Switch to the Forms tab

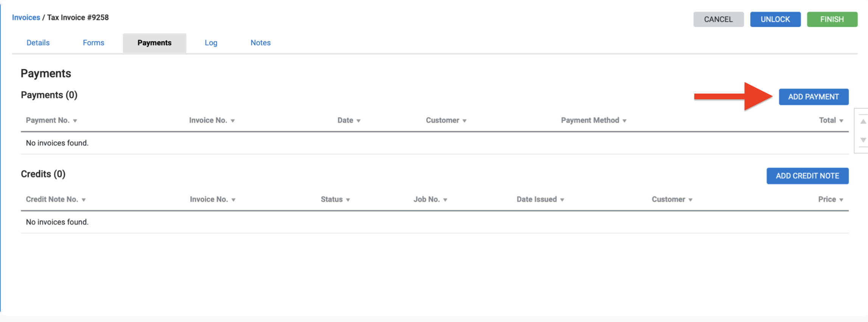(93, 43)
